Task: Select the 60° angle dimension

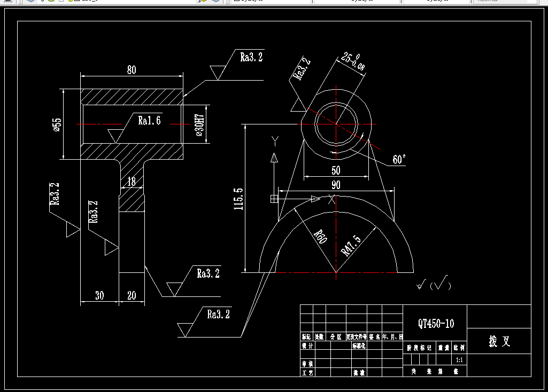Action: click(x=399, y=160)
